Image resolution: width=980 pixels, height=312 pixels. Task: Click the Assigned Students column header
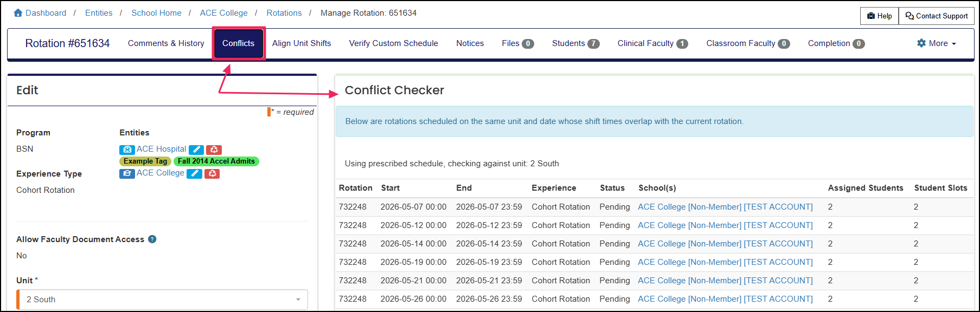pyautogui.click(x=866, y=188)
